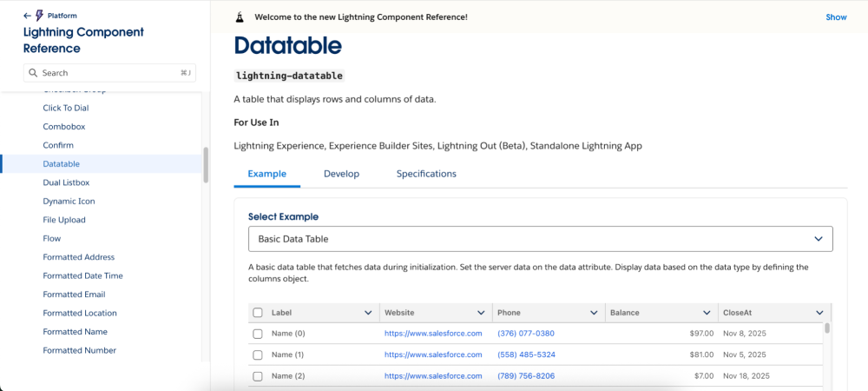Image resolution: width=868 pixels, height=391 pixels.
Task: Toggle the select-all checkbox in table header
Action: coord(258,313)
